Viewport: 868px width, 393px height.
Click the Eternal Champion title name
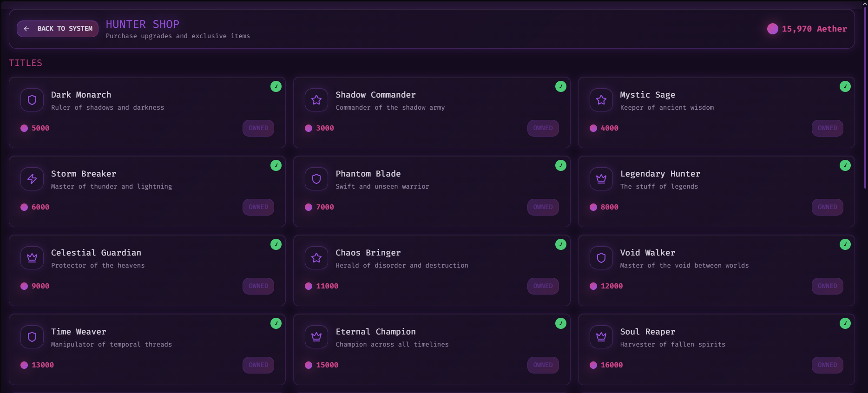click(x=376, y=332)
